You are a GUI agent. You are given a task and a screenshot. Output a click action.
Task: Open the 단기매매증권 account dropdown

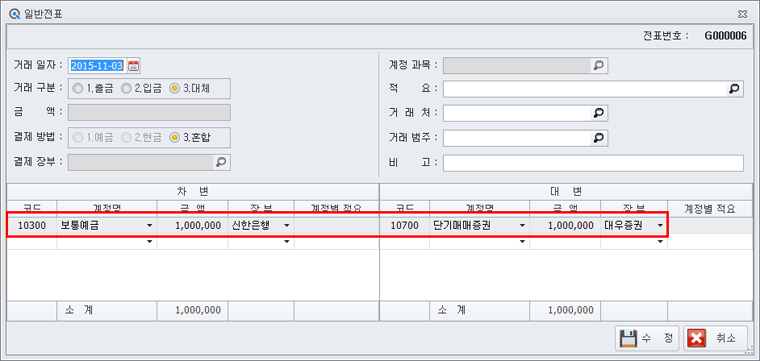pyautogui.click(x=522, y=225)
